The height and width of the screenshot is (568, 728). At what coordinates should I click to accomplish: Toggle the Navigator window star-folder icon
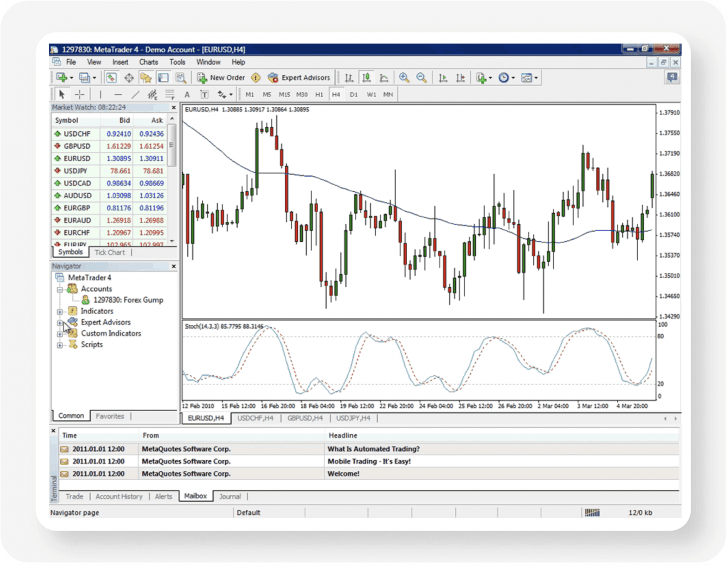coord(146,78)
